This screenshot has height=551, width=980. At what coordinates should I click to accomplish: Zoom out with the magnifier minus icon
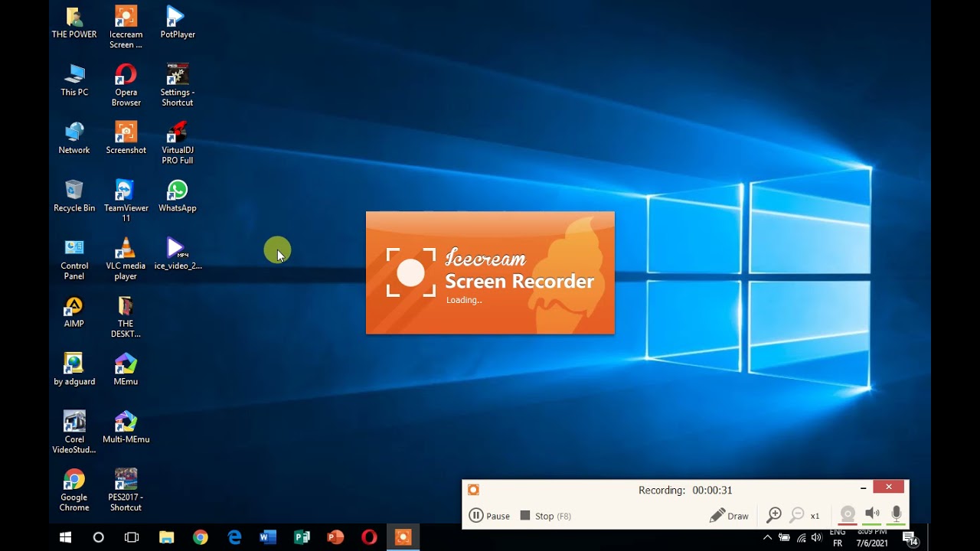click(x=797, y=515)
